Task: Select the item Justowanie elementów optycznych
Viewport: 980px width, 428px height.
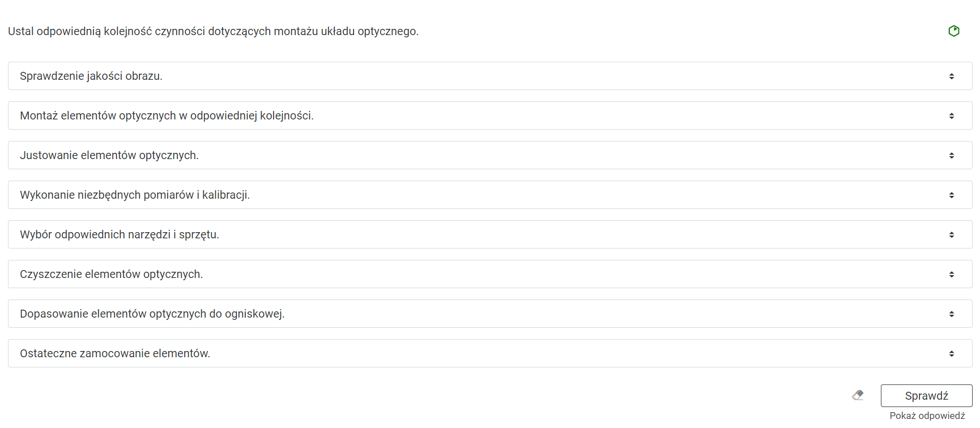Action: (109, 156)
